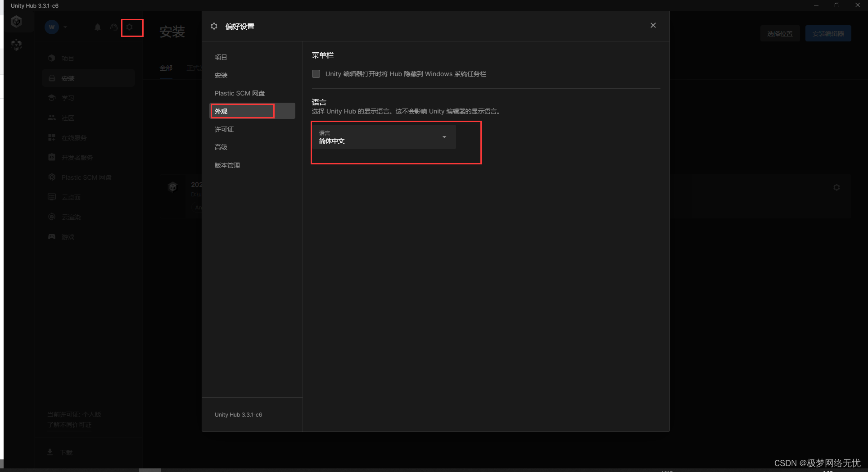Open 学习 in the Hub sidebar
Viewport: 868px width, 472px height.
pos(88,98)
